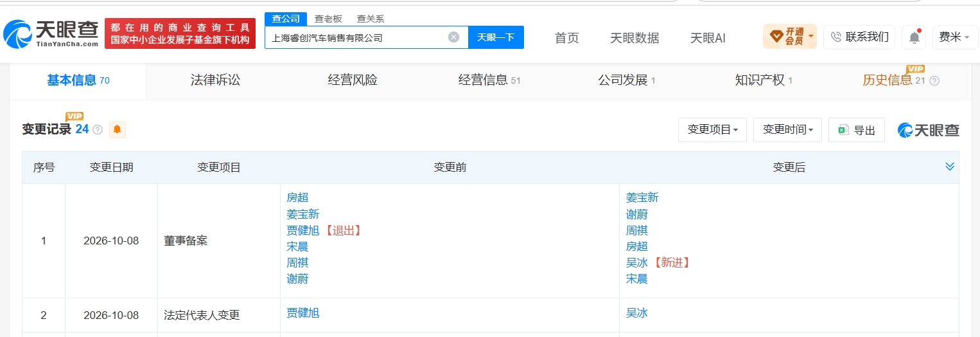
Task: Open 房超 link in 变更前 column
Action: [297, 198]
